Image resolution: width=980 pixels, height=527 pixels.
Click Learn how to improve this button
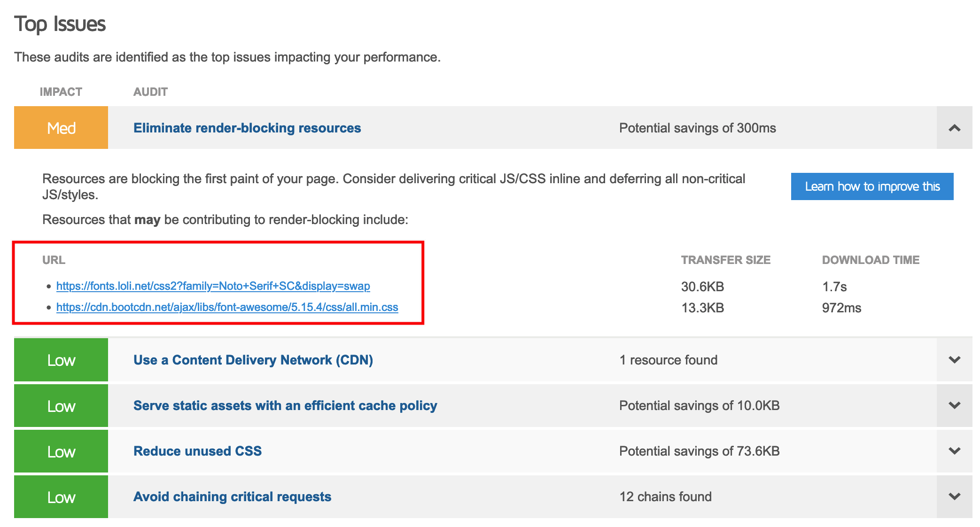pyautogui.click(x=872, y=186)
